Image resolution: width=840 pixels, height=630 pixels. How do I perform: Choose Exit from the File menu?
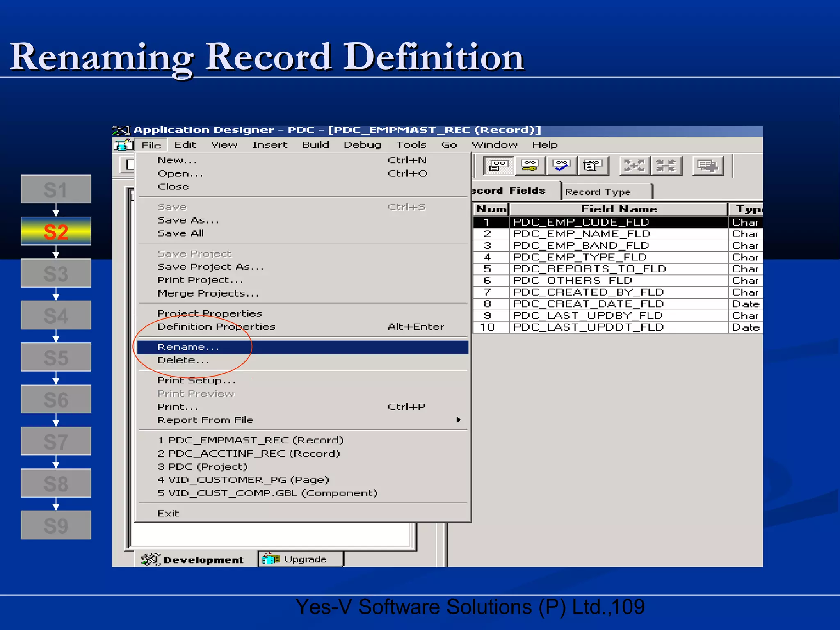click(x=303, y=513)
